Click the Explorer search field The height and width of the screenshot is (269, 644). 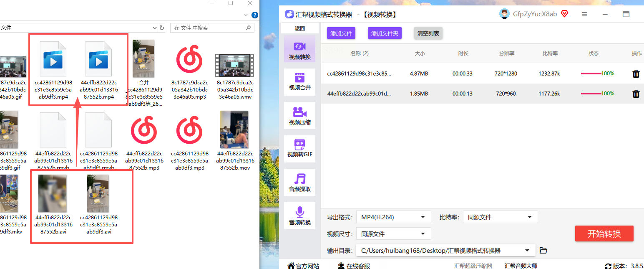(x=212, y=28)
